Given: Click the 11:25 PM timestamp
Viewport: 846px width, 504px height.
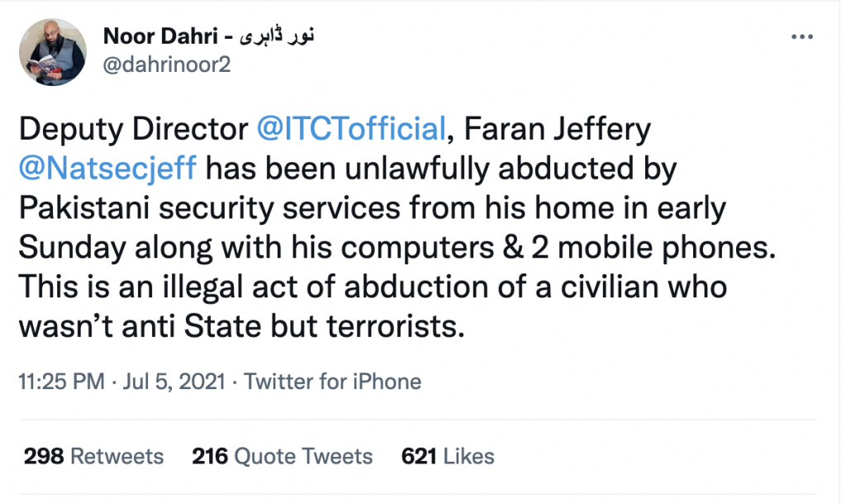Looking at the screenshot, I should (x=60, y=382).
